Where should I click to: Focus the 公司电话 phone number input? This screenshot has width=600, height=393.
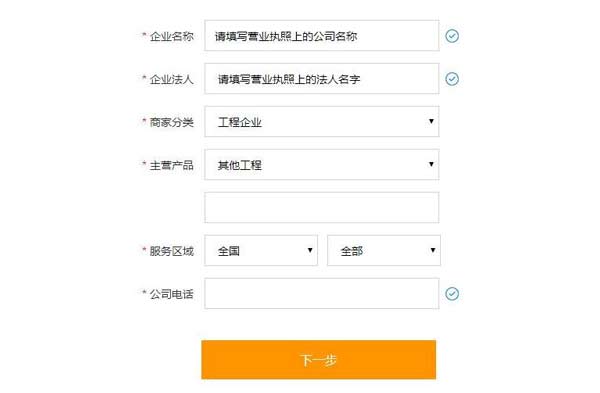(x=321, y=294)
